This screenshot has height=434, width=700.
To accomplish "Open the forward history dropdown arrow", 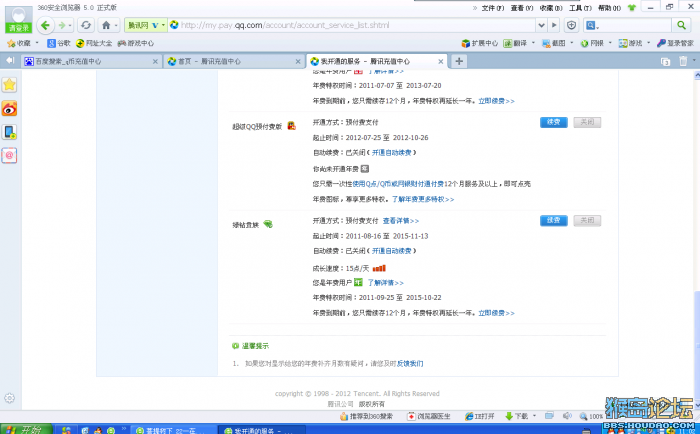I will coord(70,25).
